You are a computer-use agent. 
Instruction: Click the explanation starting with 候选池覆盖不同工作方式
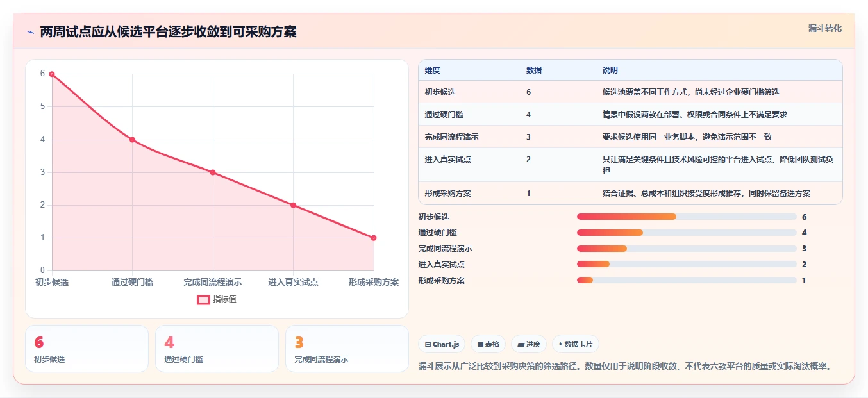click(690, 92)
